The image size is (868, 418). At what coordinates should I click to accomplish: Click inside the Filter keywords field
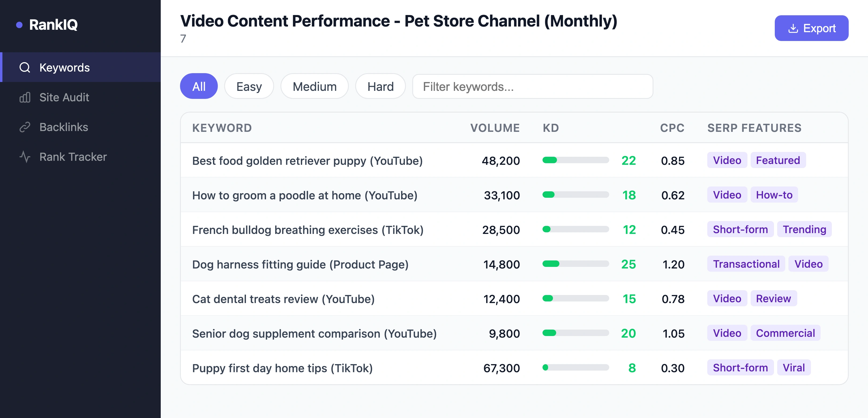click(532, 87)
